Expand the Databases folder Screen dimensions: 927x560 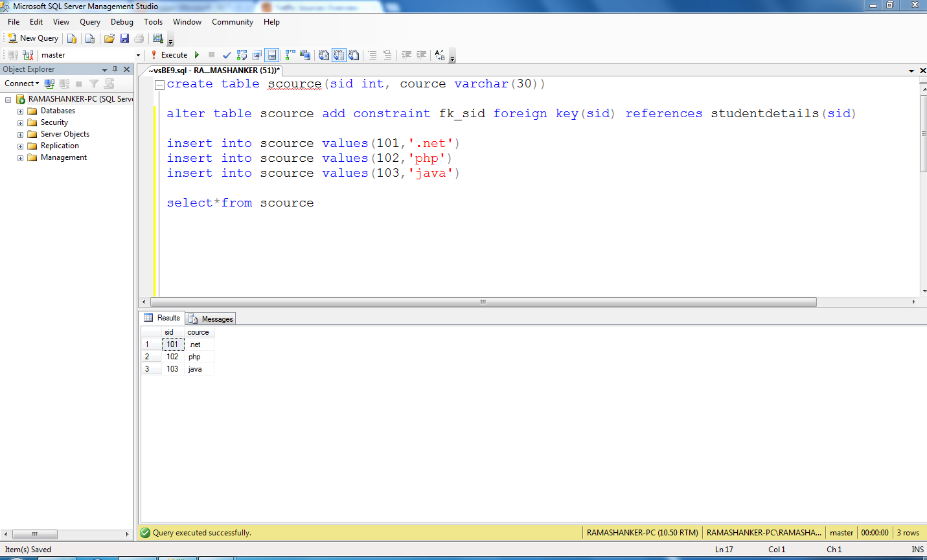point(20,110)
